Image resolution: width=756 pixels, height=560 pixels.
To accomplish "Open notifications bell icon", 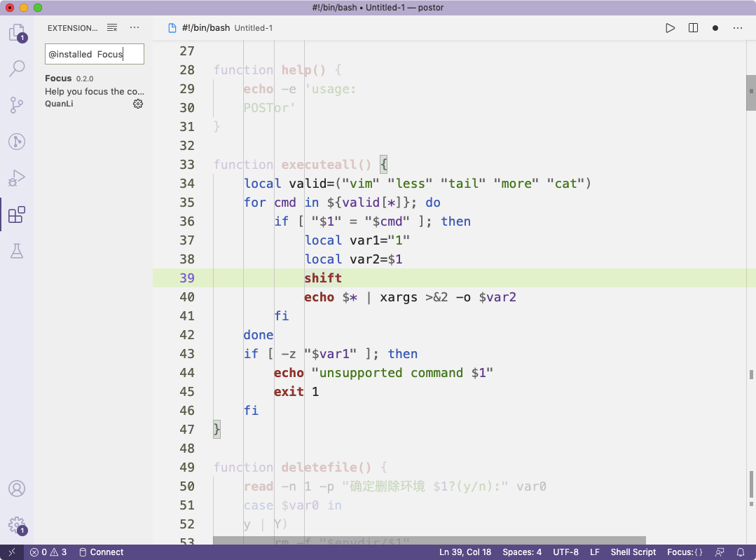I will click(x=741, y=552).
